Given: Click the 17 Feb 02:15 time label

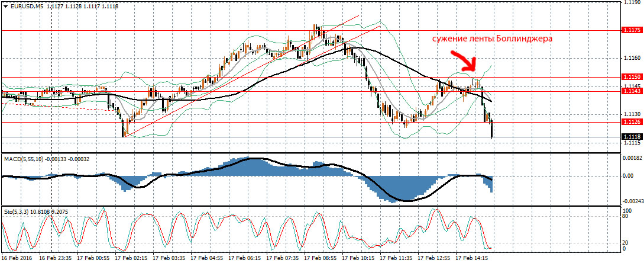Looking at the screenshot, I should [130, 258].
